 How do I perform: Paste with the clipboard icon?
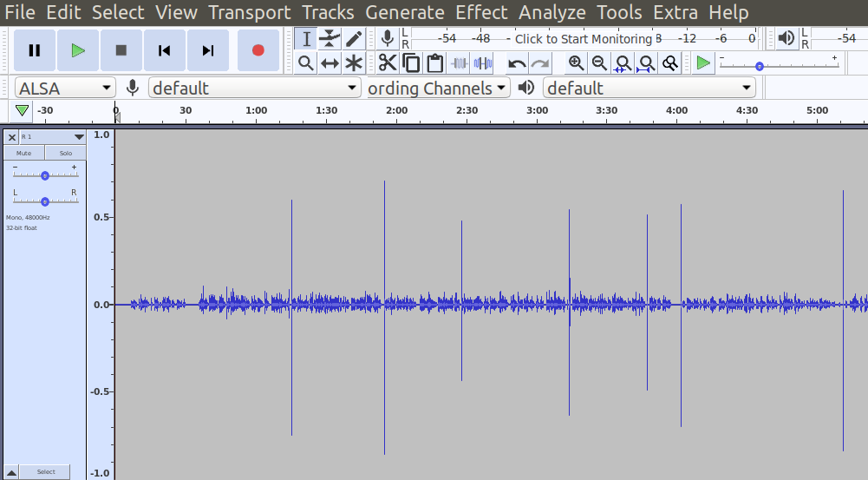pyautogui.click(x=435, y=63)
